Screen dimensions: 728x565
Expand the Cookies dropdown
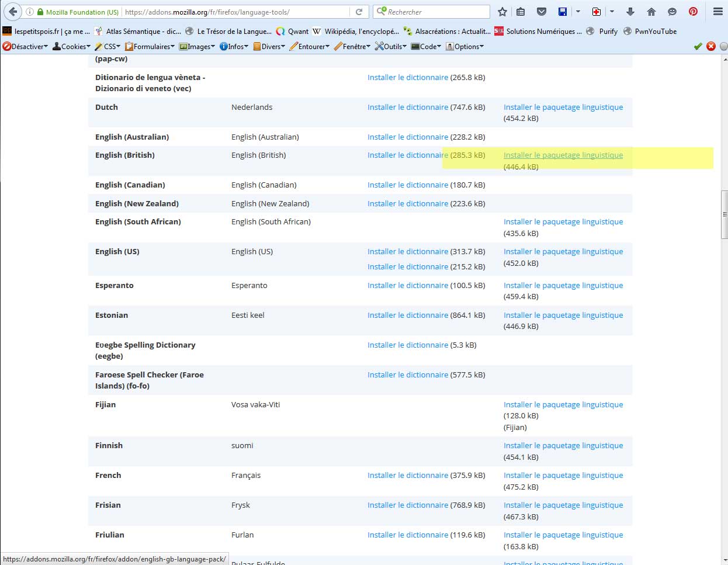point(72,46)
